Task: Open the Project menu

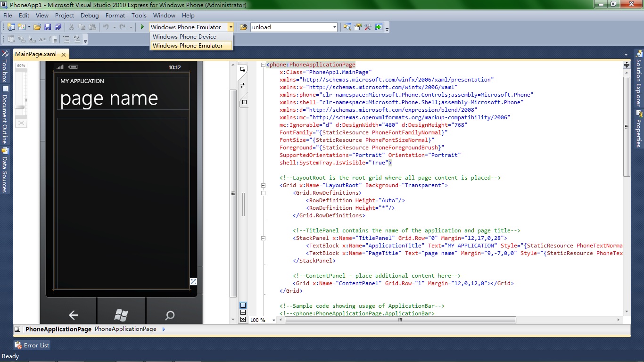Action: [x=65, y=15]
